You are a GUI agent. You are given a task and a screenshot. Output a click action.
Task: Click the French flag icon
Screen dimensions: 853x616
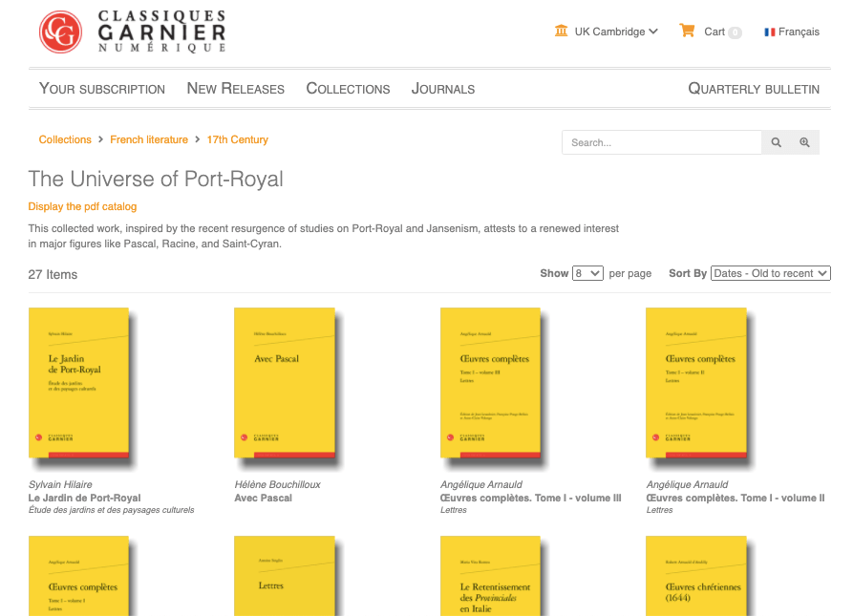point(769,32)
